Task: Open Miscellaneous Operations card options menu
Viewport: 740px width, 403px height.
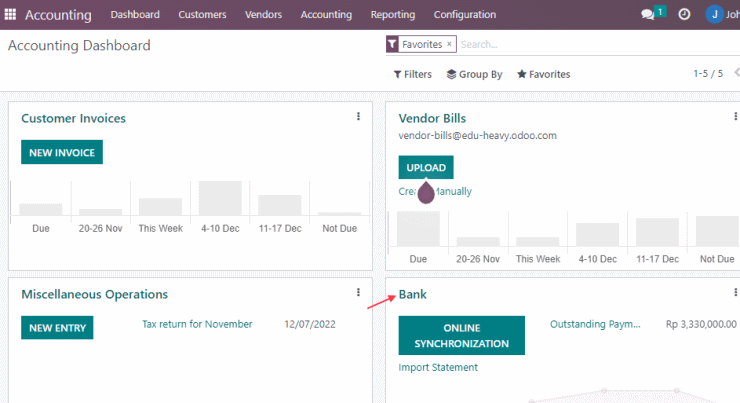Action: [x=358, y=293]
